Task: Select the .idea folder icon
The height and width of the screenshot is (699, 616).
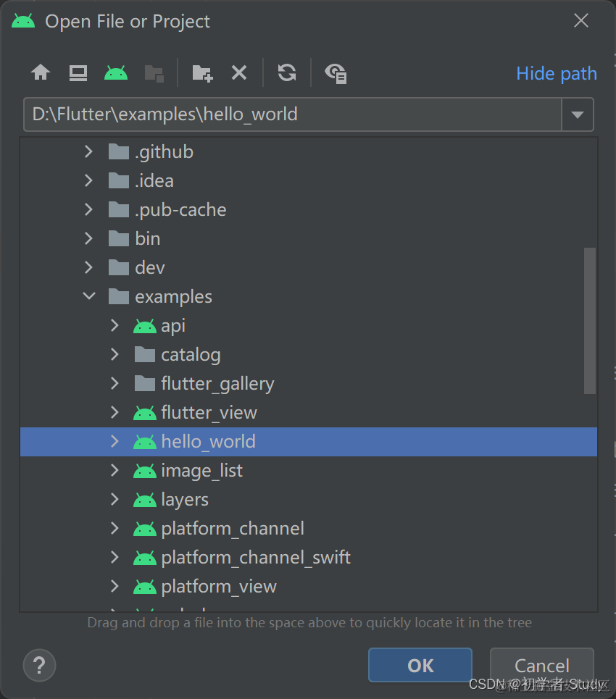Action: (119, 181)
